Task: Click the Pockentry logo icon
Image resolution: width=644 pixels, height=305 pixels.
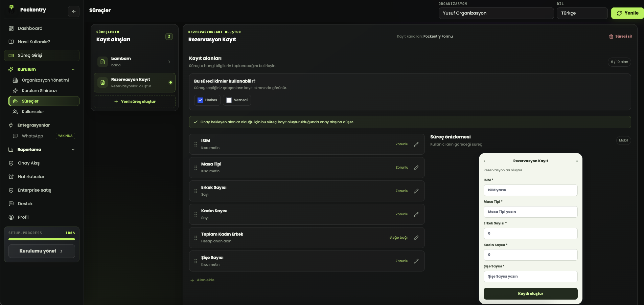Action: point(11,9)
